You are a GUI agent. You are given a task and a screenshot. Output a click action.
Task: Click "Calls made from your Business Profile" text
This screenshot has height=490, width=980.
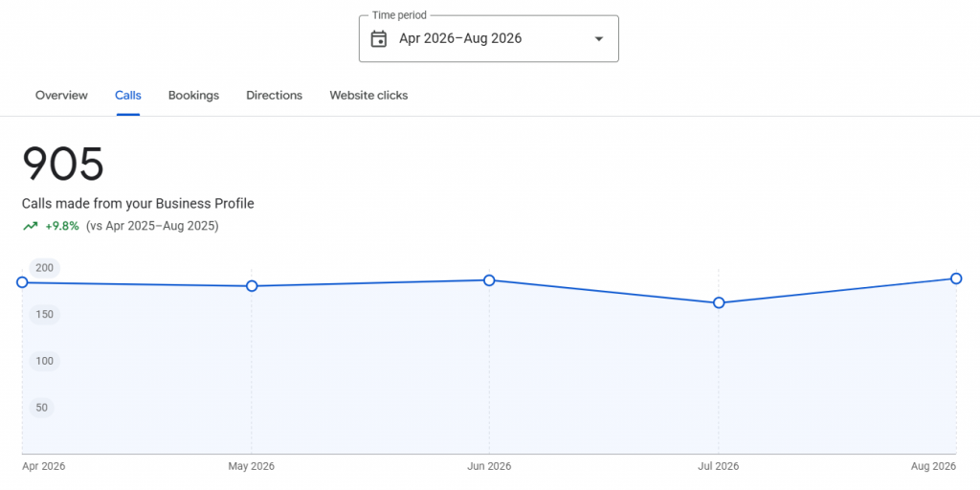tap(138, 204)
